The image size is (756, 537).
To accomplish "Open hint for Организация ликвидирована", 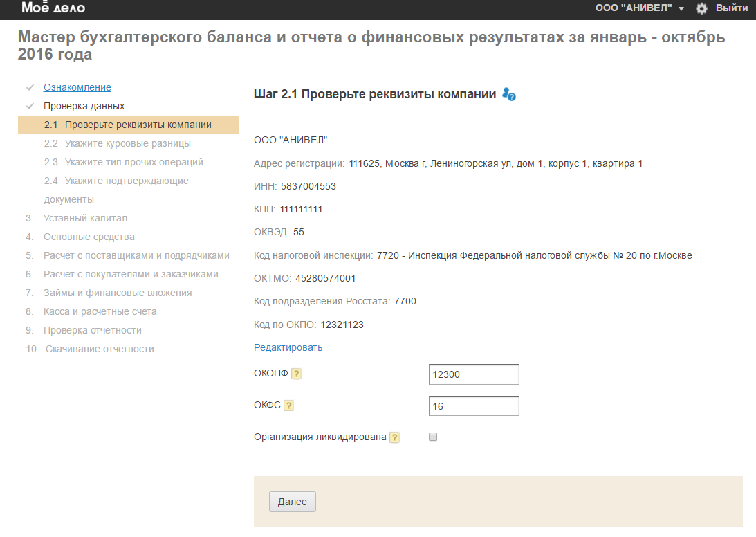I will (x=395, y=437).
